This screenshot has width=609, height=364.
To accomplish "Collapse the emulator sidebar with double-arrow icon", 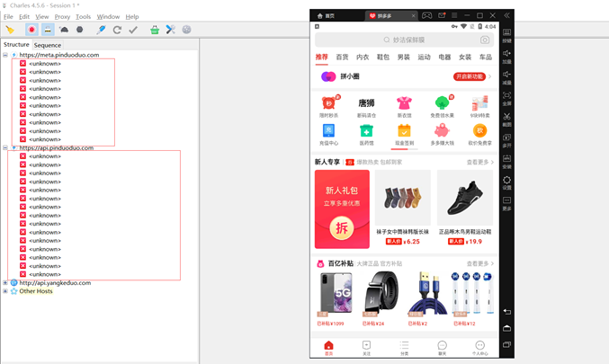I will (x=506, y=15).
